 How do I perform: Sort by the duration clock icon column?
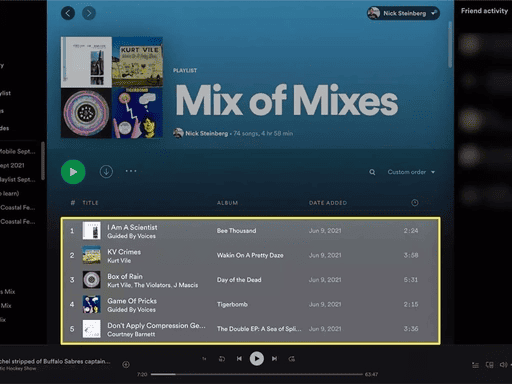(x=415, y=203)
